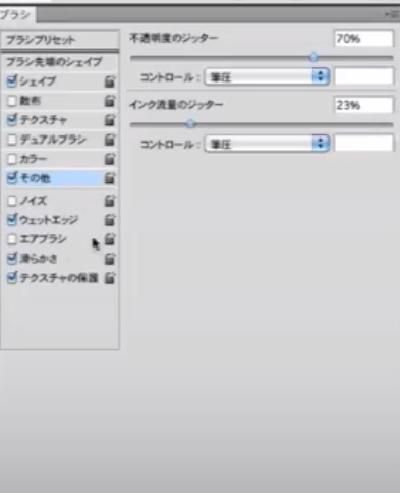
Task: Click the ブラシプリセット button
Action: [60, 40]
